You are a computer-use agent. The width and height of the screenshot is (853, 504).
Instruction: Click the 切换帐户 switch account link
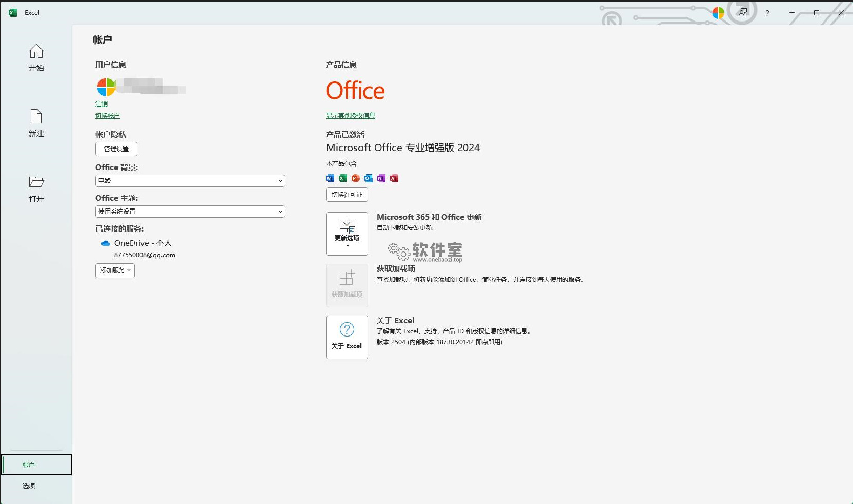pyautogui.click(x=108, y=116)
